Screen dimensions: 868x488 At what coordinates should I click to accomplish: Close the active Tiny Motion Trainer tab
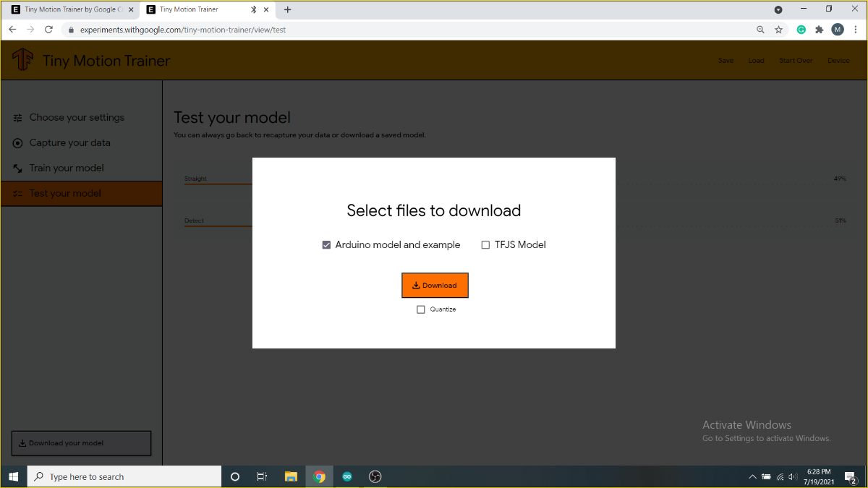tap(267, 9)
